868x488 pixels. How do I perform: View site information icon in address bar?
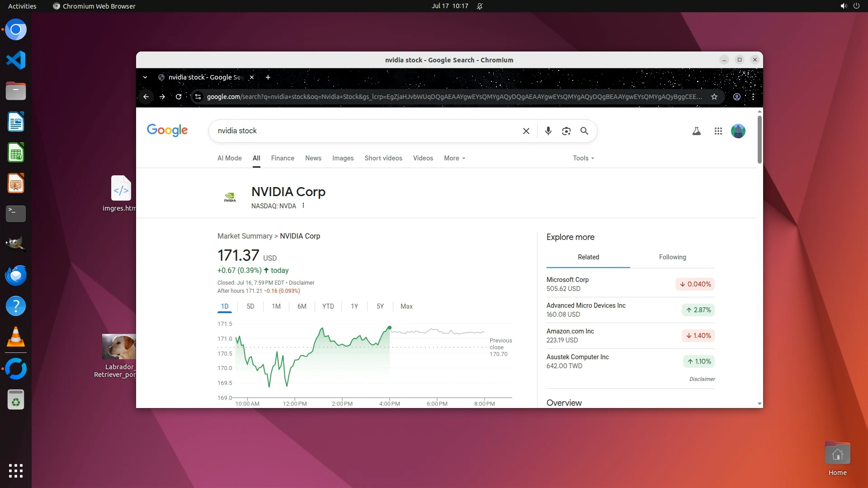(198, 97)
